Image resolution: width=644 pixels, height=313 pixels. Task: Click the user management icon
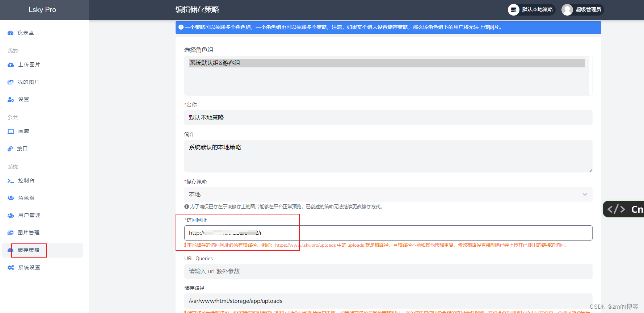point(11,216)
